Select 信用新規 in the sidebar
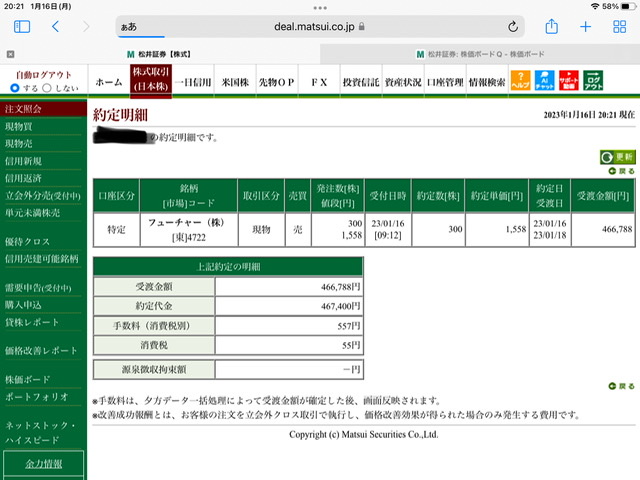 [x=23, y=161]
